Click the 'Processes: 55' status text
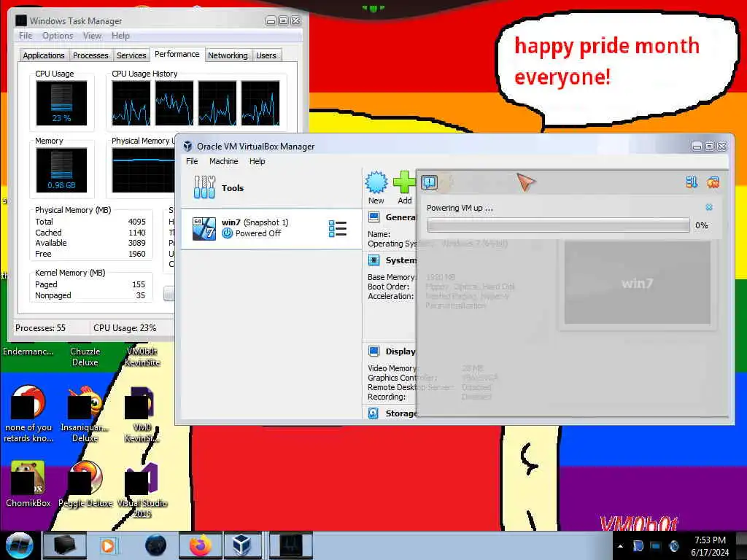The width and height of the screenshot is (747, 560). (x=41, y=328)
